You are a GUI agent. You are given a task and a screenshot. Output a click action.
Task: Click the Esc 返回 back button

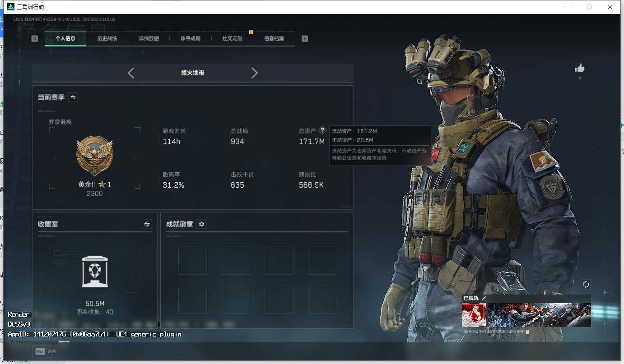[46, 351]
